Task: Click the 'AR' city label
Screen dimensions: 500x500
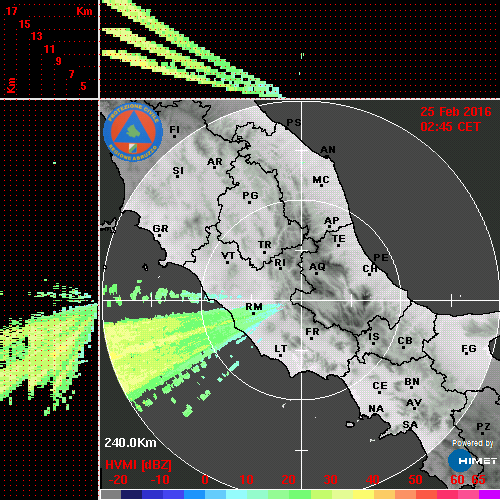Action: 215,162
